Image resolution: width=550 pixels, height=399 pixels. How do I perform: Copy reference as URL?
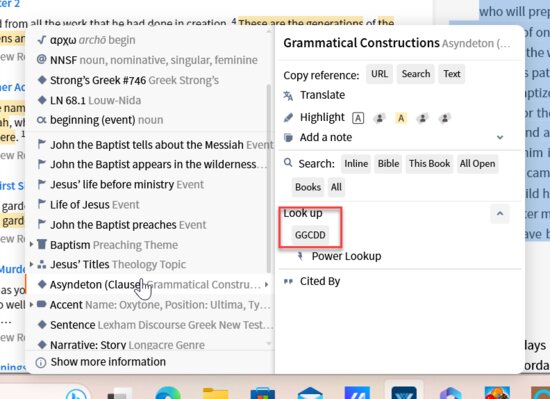380,74
